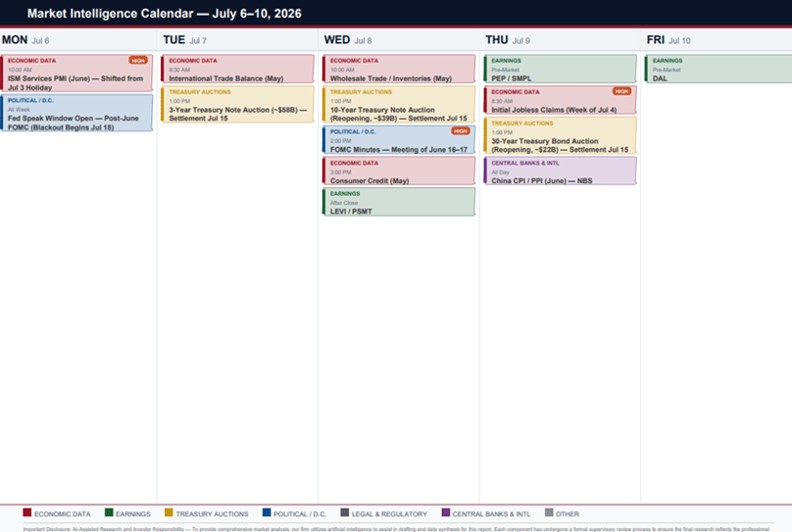The height and width of the screenshot is (532, 792).
Task: Click the EARNINGS legend label
Action: tap(133, 513)
